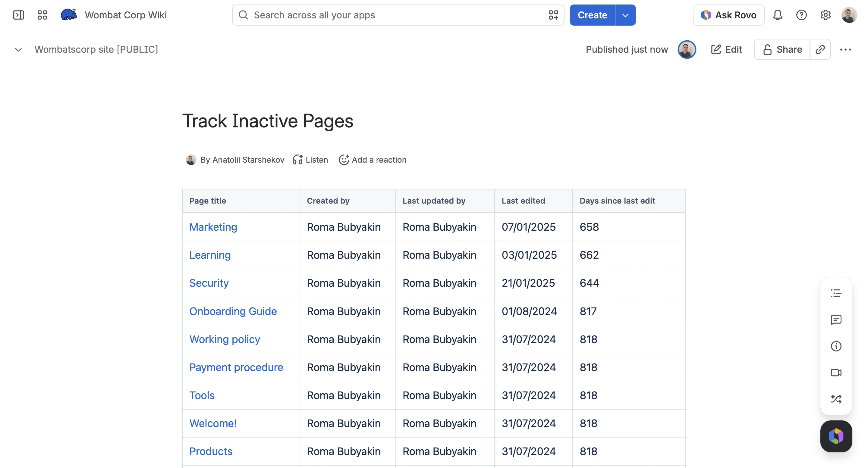Share the page
Screen dimensions: 868x468
(x=782, y=49)
